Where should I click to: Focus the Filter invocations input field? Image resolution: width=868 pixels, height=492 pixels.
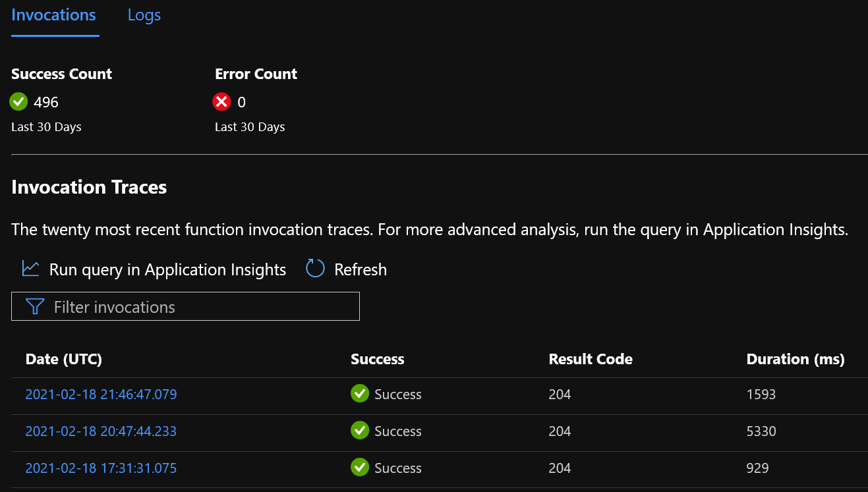pos(185,306)
